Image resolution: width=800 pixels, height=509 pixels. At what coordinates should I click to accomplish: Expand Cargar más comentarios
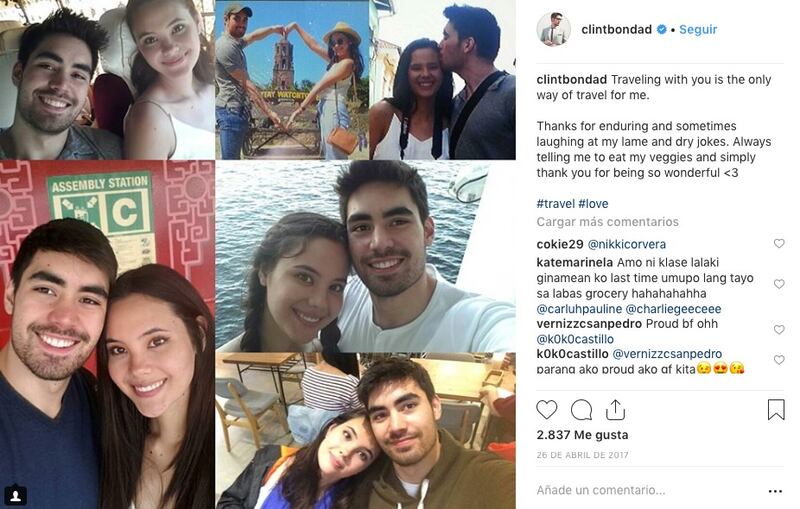(x=607, y=222)
